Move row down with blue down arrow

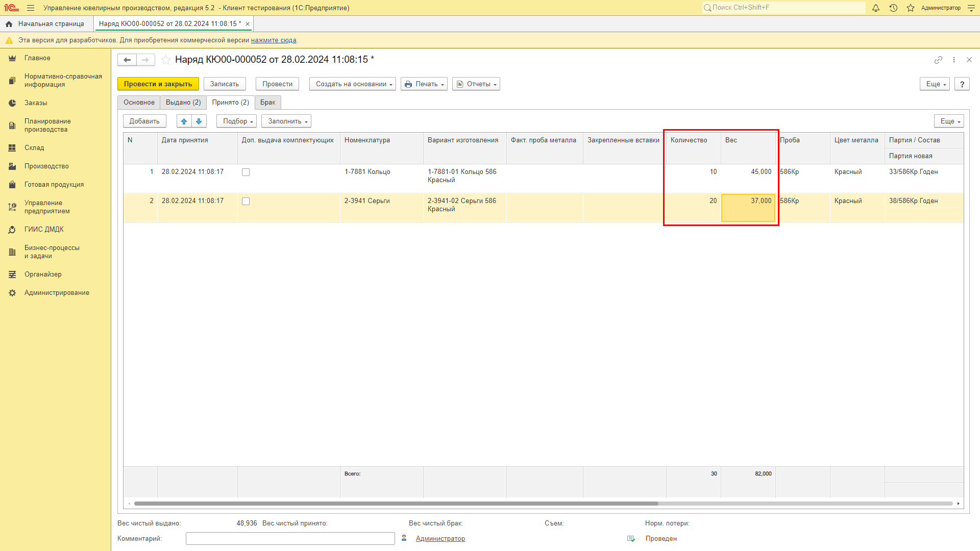199,121
